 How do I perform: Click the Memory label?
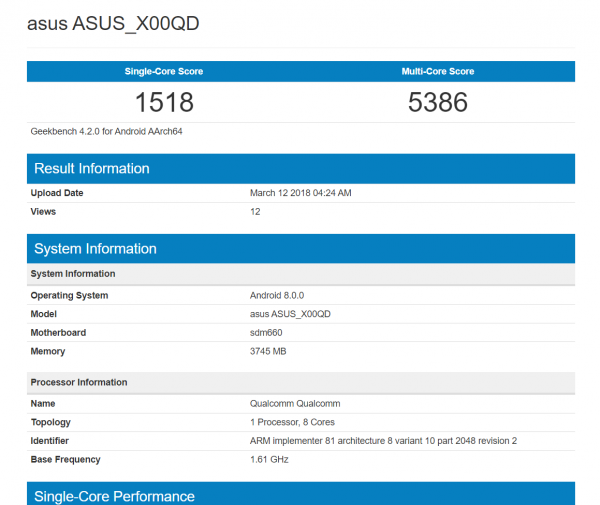click(x=48, y=351)
